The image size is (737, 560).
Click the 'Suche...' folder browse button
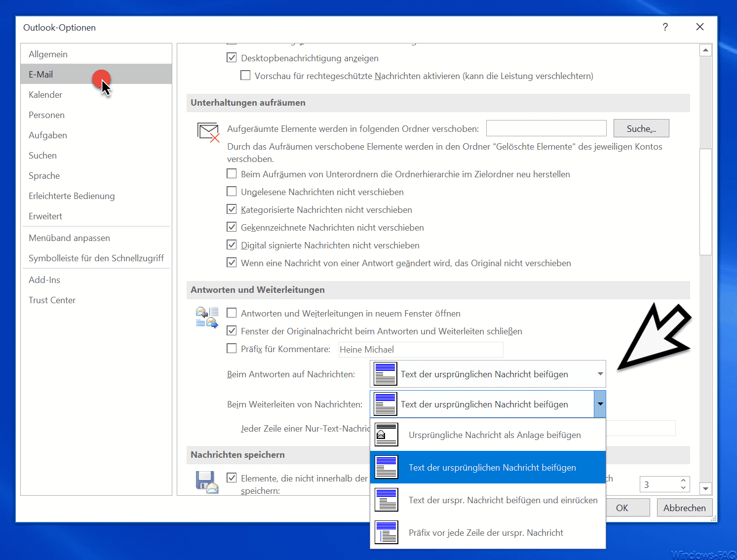pos(641,128)
